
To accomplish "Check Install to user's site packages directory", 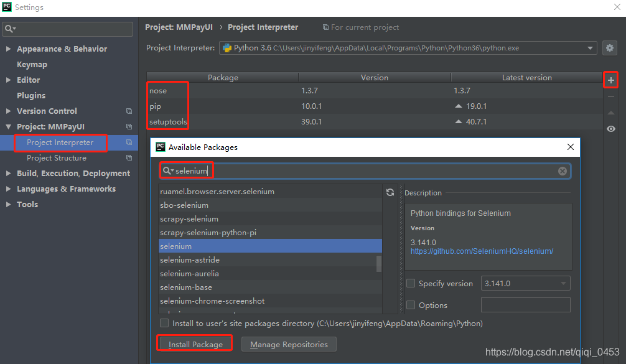I will [164, 323].
